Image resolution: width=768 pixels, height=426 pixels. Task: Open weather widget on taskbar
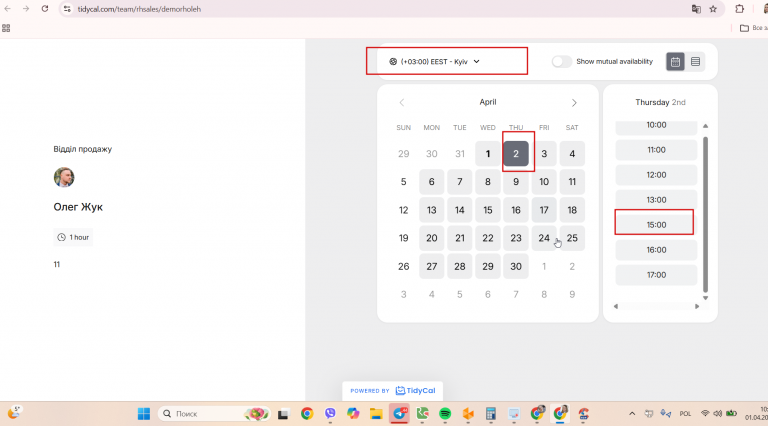pyautogui.click(x=14, y=412)
